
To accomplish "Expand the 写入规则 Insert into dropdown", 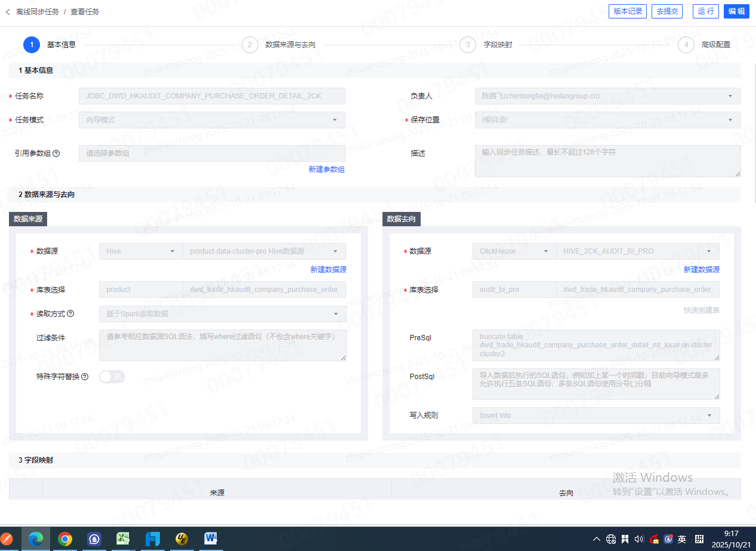I will [595, 415].
